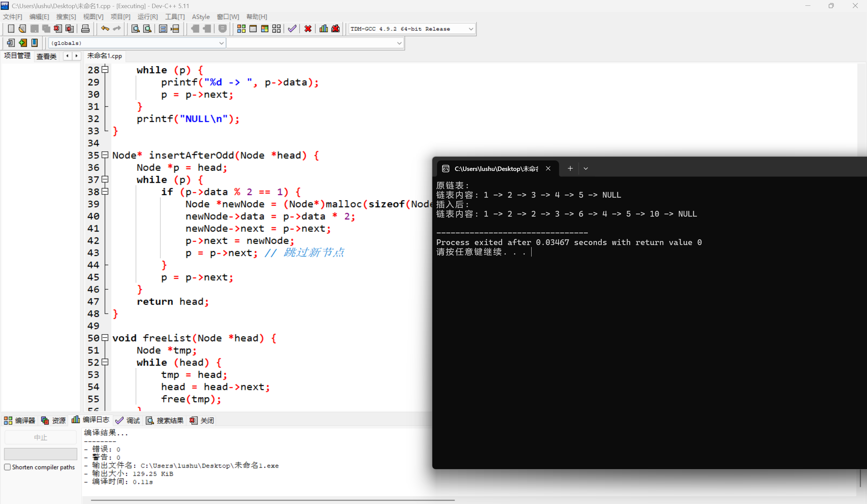Screen dimensions: 867x504
Task: Click the red X stop execution icon
Action: click(x=308, y=29)
